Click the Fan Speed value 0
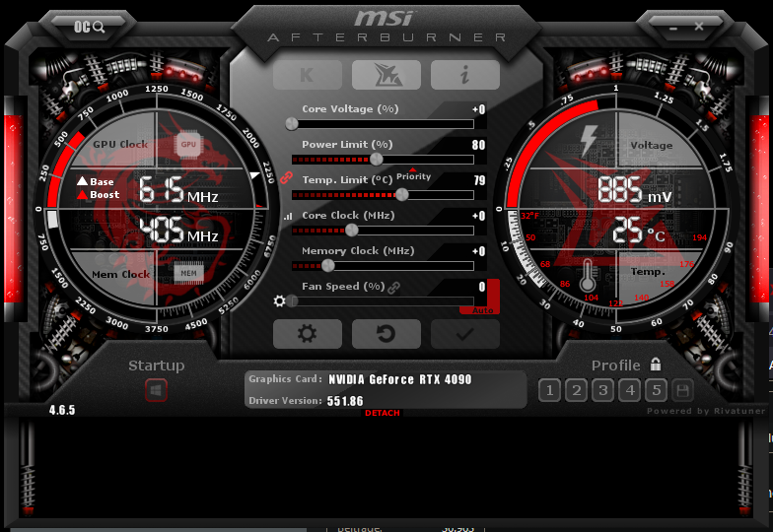Image resolution: width=773 pixels, height=532 pixels. [x=482, y=287]
